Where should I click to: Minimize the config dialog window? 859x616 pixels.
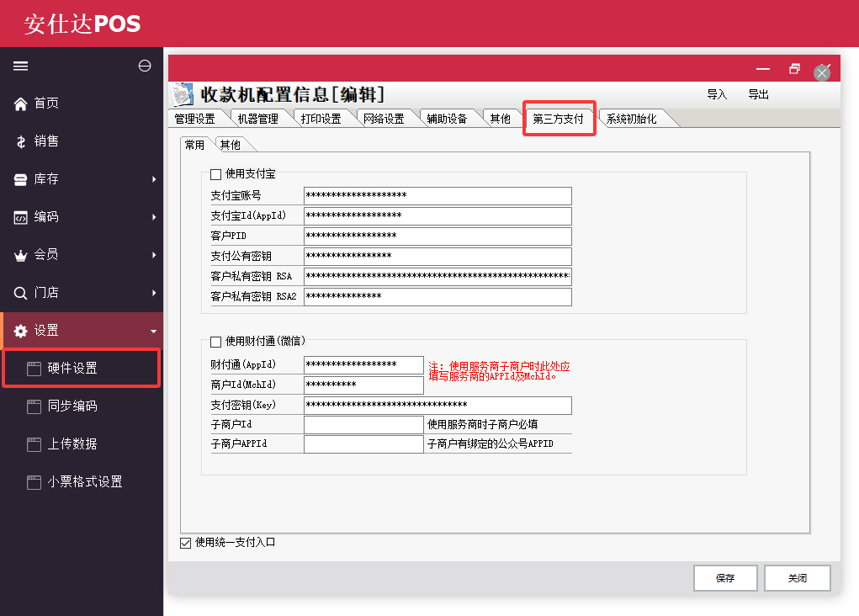tap(763, 69)
